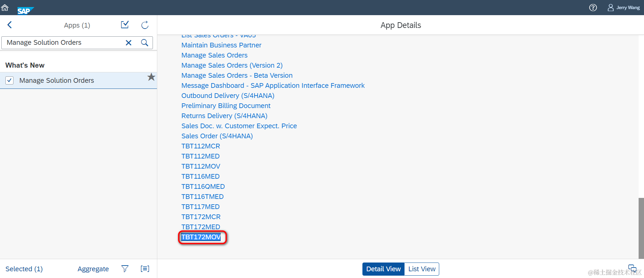Screen dimensions: 644x278
Task: Click the Selected (1) button
Action: pyautogui.click(x=24, y=269)
